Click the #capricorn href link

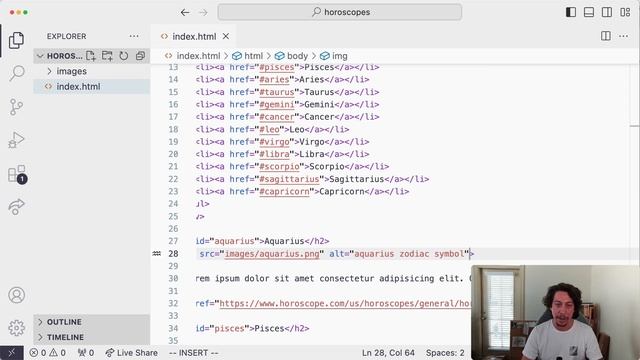pyautogui.click(x=284, y=191)
